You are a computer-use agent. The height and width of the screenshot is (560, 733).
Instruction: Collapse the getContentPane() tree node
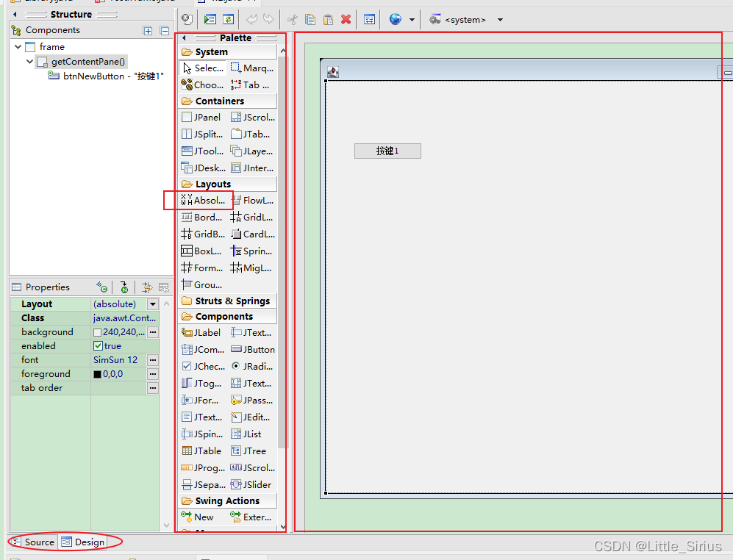[30, 62]
